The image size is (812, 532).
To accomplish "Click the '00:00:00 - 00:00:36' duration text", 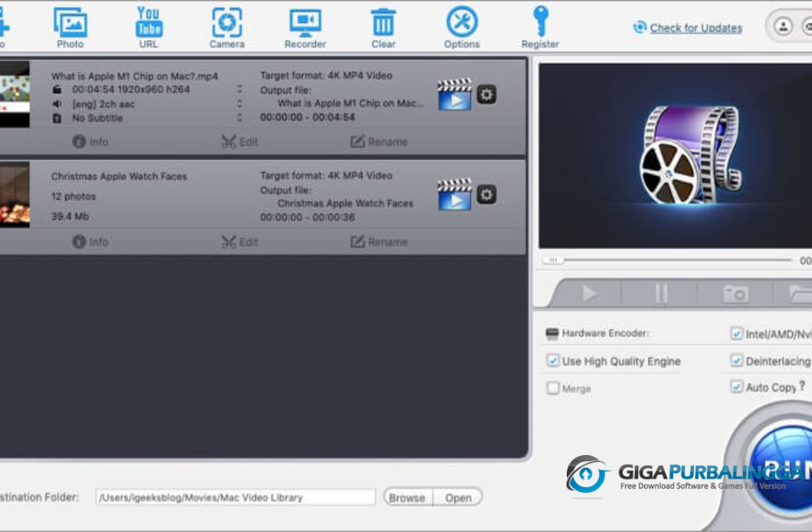I will (x=307, y=218).
